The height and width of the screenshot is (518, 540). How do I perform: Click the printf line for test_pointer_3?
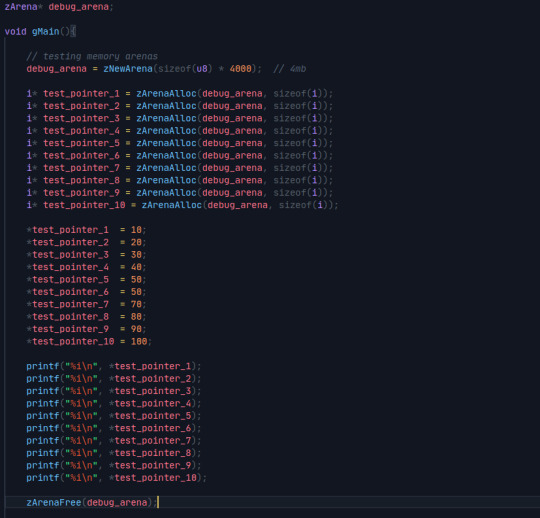tap(114, 391)
